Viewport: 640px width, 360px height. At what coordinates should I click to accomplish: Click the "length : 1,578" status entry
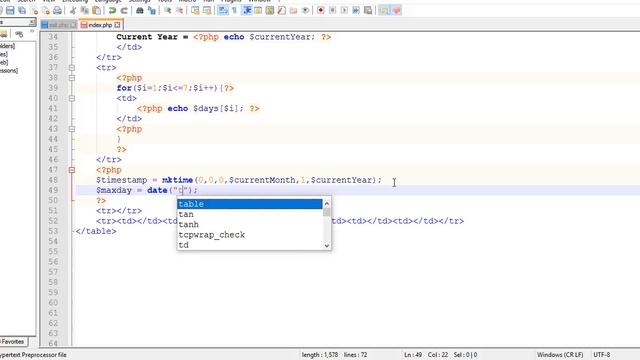320,355
